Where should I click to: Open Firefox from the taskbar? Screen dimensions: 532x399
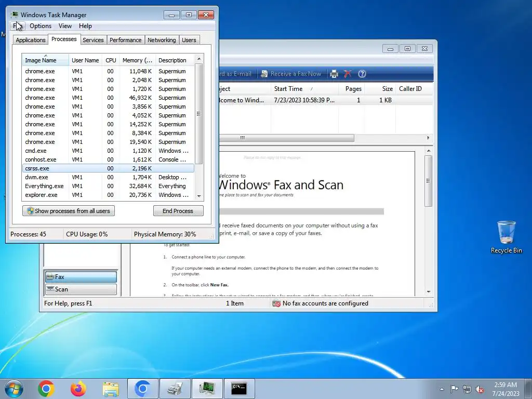pyautogui.click(x=78, y=389)
